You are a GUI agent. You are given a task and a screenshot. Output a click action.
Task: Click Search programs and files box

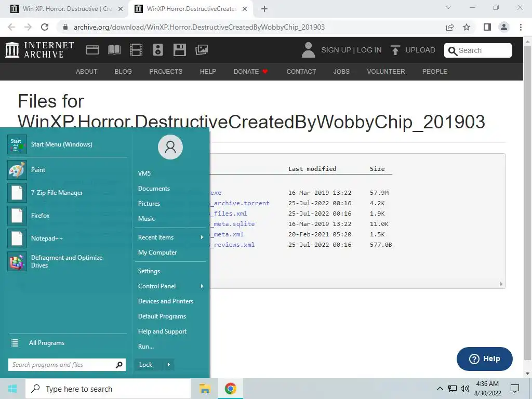click(x=67, y=365)
